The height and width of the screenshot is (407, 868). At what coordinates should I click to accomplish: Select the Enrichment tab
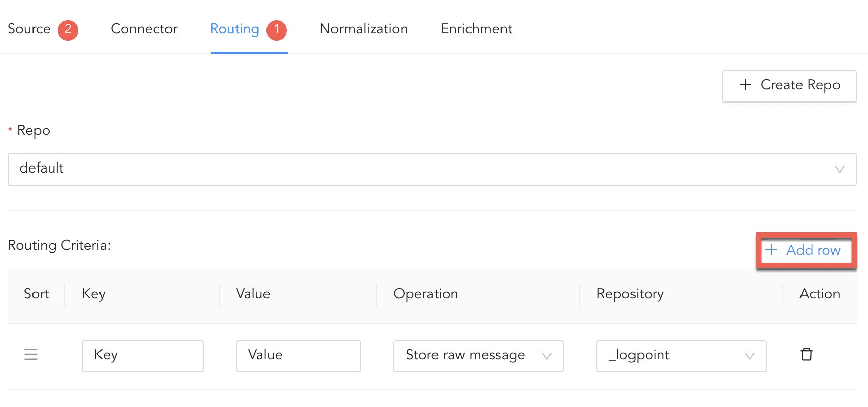click(x=476, y=29)
